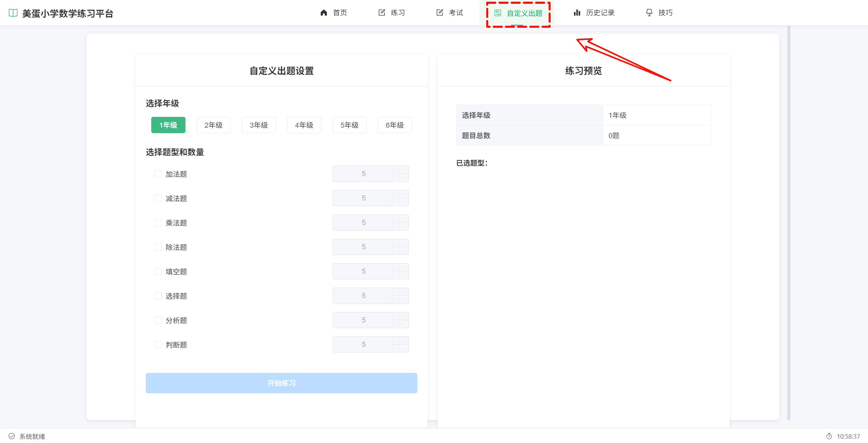Click the 系统就绪 status check icon

coord(12,436)
